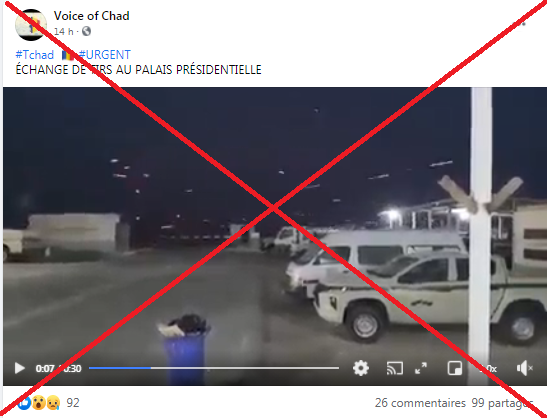Open the 26 commentaires list
Screen dimensions: 547x418
(x=420, y=403)
